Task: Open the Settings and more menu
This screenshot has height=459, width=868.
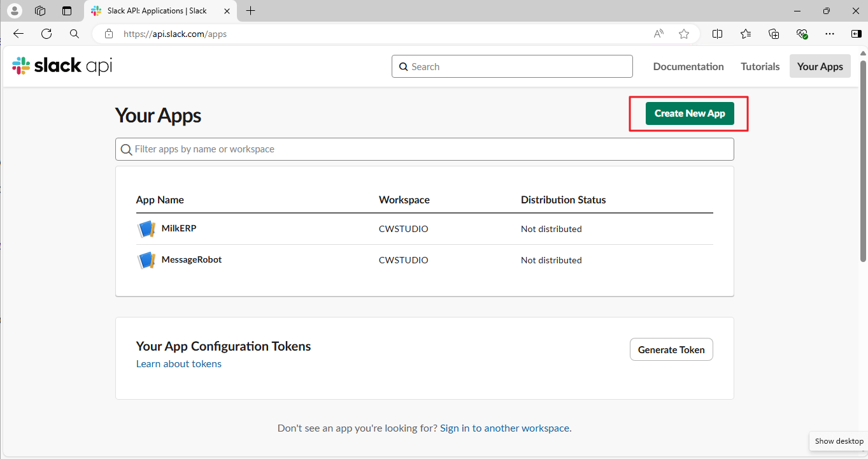Action: (x=830, y=34)
